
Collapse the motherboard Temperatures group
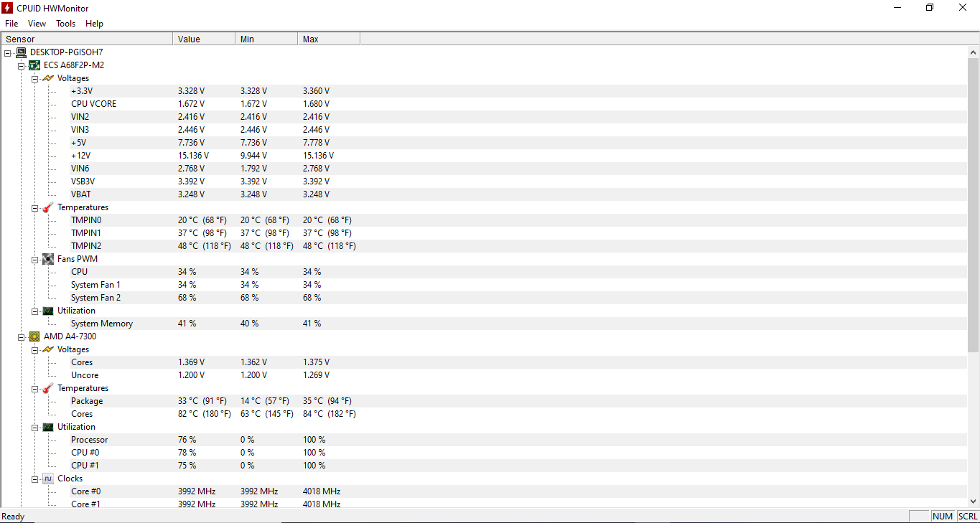point(35,207)
